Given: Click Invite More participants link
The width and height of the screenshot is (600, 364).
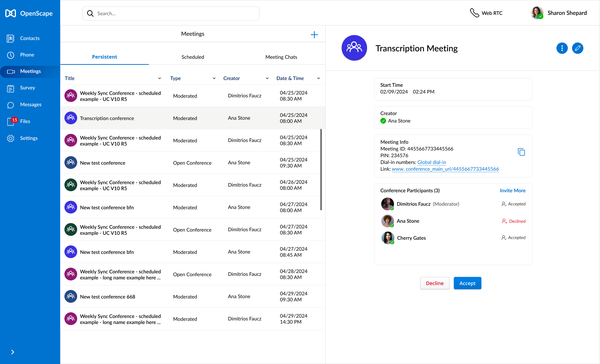Looking at the screenshot, I should coord(513,190).
